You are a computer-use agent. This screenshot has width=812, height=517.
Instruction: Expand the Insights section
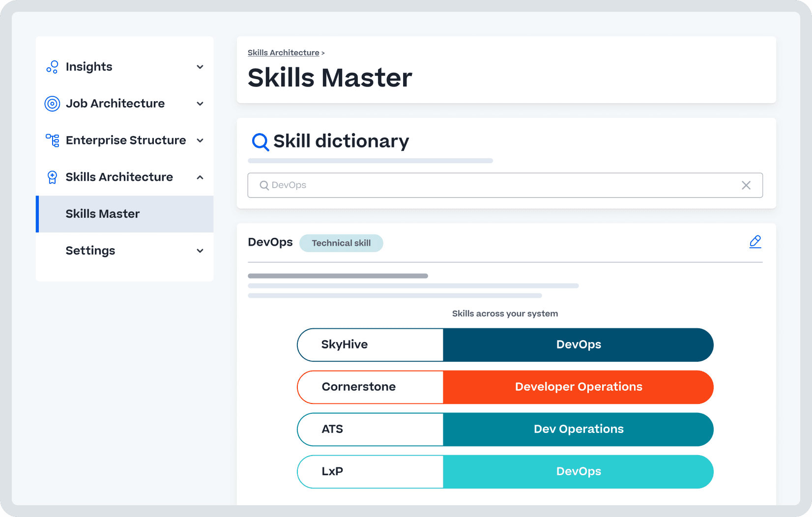coord(200,67)
